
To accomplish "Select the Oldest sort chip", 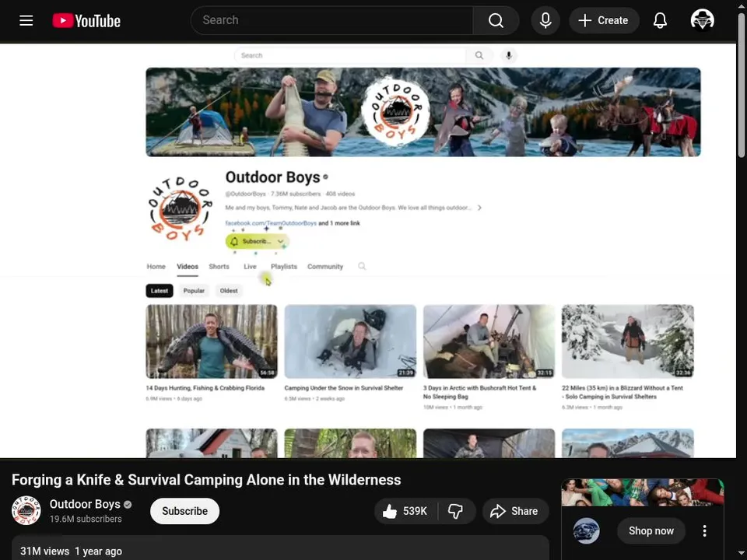I will (x=229, y=291).
